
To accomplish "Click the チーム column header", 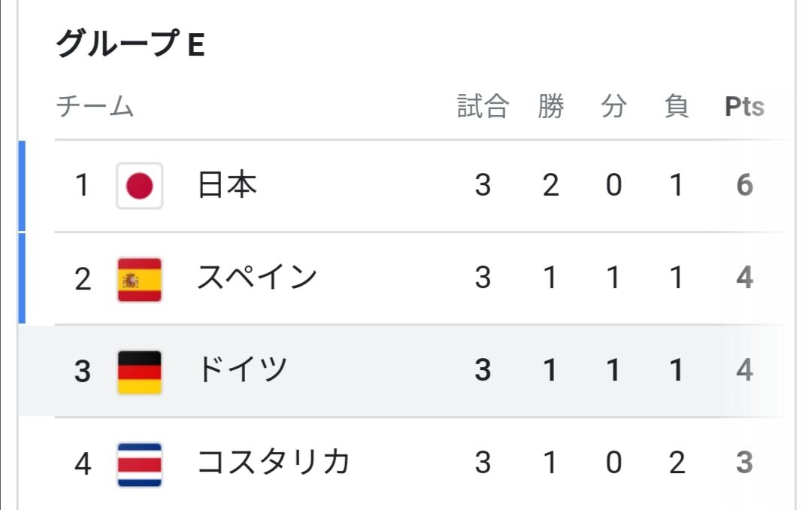I will pos(95,106).
